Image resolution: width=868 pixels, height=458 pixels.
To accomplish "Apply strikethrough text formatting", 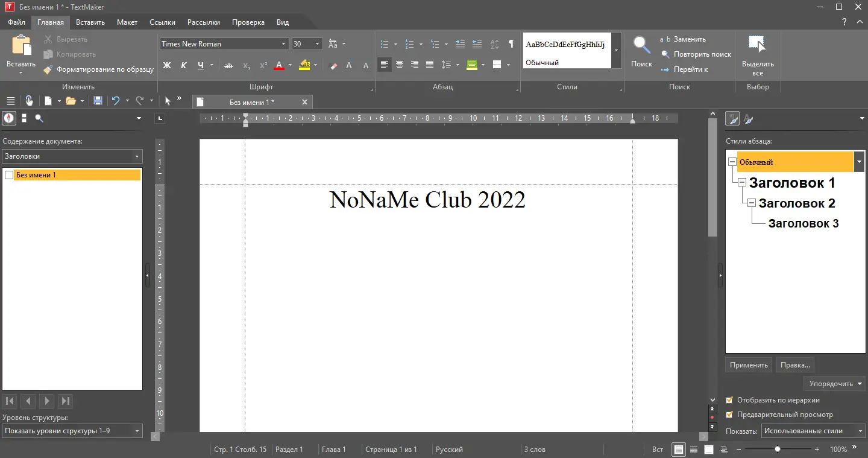I will [x=228, y=65].
